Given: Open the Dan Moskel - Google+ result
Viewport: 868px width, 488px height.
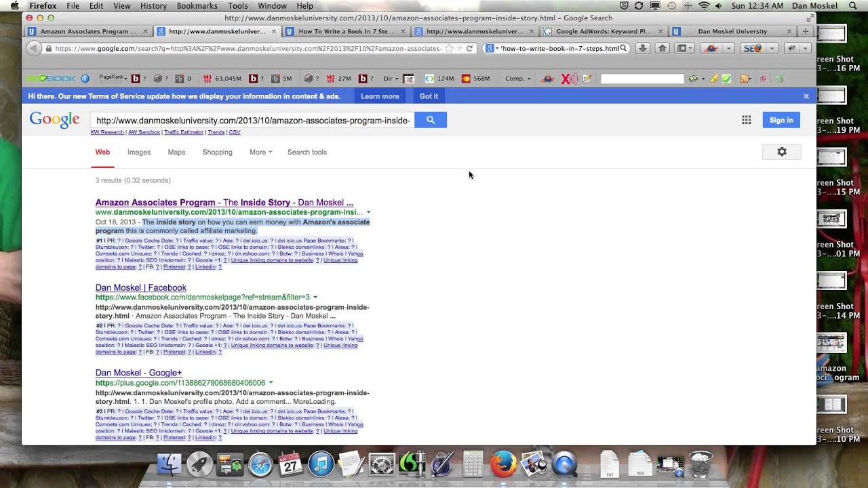Looking at the screenshot, I should 138,373.
